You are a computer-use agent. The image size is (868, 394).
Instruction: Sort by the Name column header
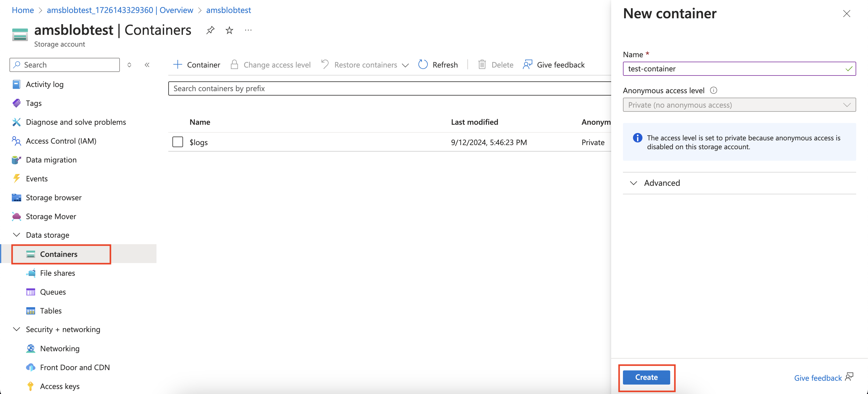200,122
